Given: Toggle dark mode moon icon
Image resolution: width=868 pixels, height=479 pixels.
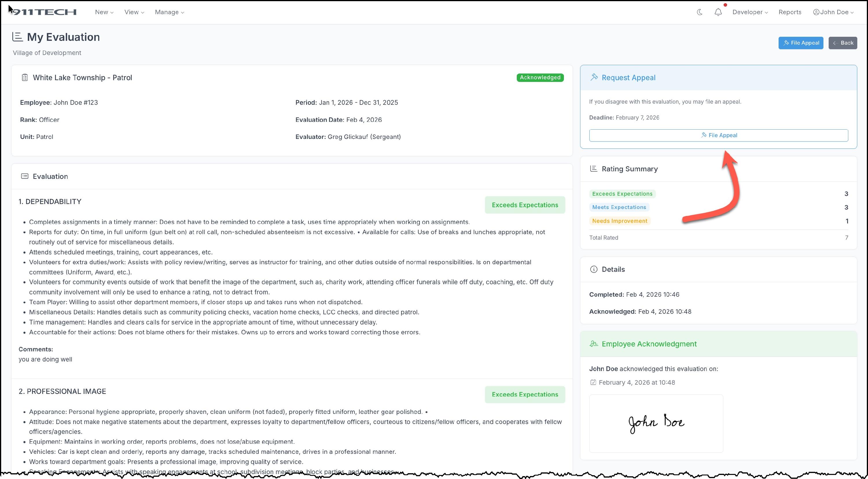Looking at the screenshot, I should click(x=700, y=12).
